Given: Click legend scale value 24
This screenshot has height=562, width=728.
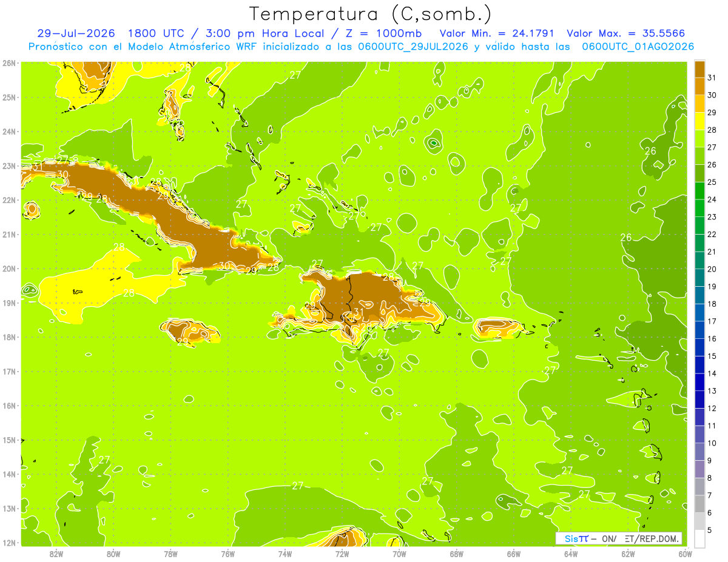Looking at the screenshot, I should point(712,199).
